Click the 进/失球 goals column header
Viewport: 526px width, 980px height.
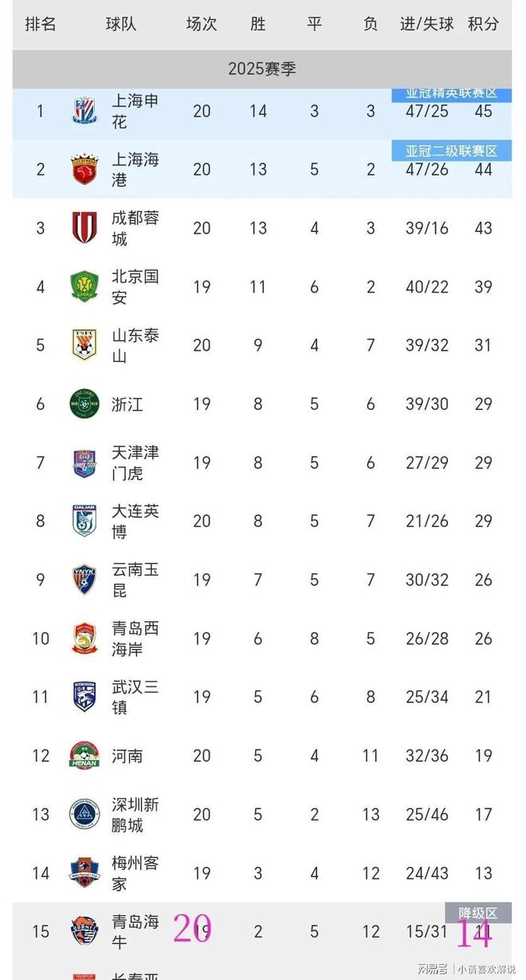tap(427, 24)
